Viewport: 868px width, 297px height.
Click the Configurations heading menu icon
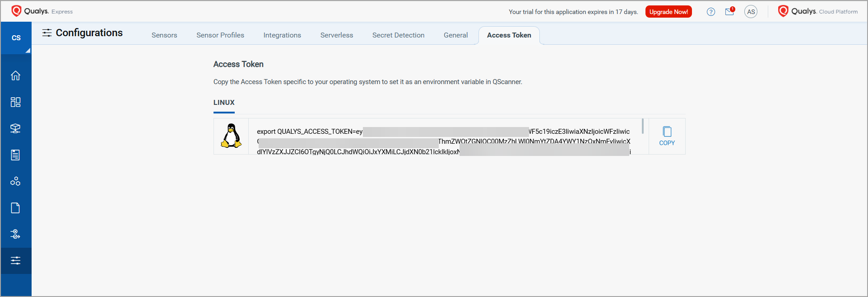coord(47,33)
